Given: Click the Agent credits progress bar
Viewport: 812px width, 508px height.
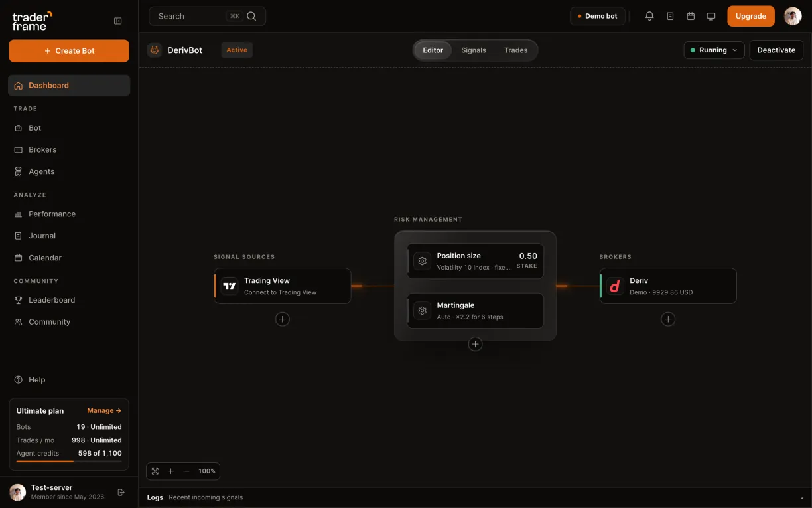Looking at the screenshot, I should coord(69,461).
